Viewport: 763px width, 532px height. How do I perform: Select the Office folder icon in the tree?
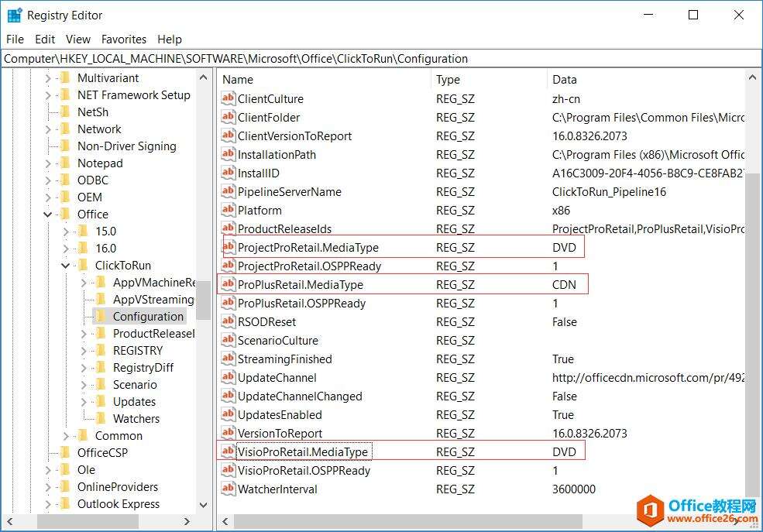[x=65, y=214]
